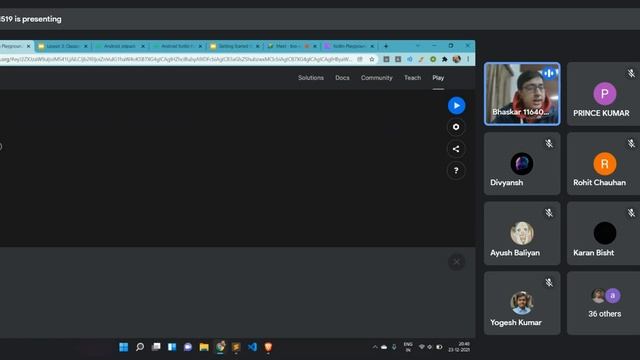
Task: Switch to the Meet browser tab
Action: 291,46
